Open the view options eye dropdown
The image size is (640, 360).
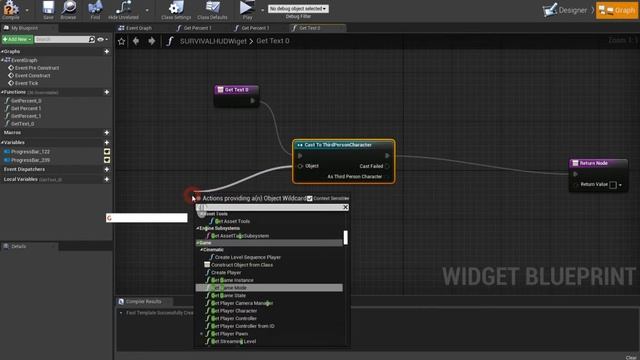102,40
